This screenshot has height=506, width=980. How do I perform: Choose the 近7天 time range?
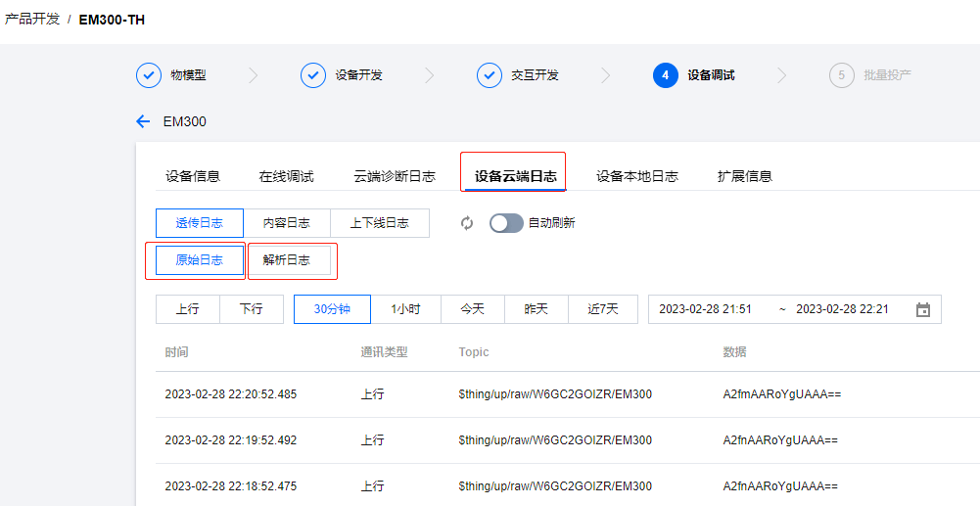(603, 309)
